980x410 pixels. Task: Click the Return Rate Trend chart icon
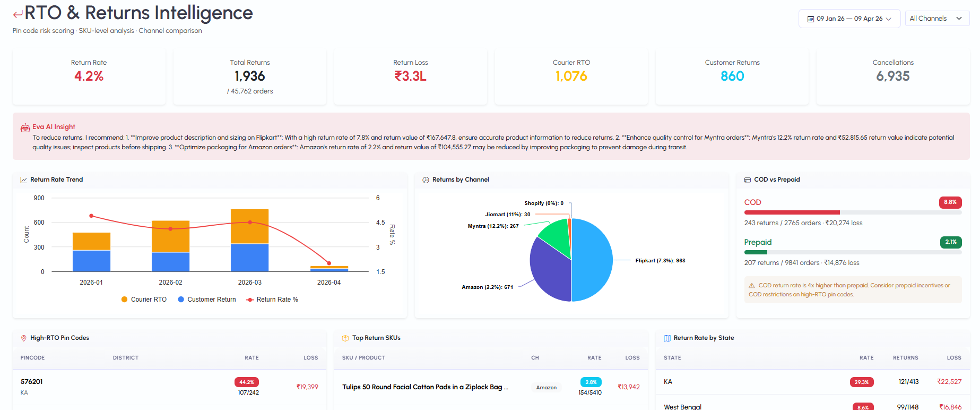(x=23, y=180)
